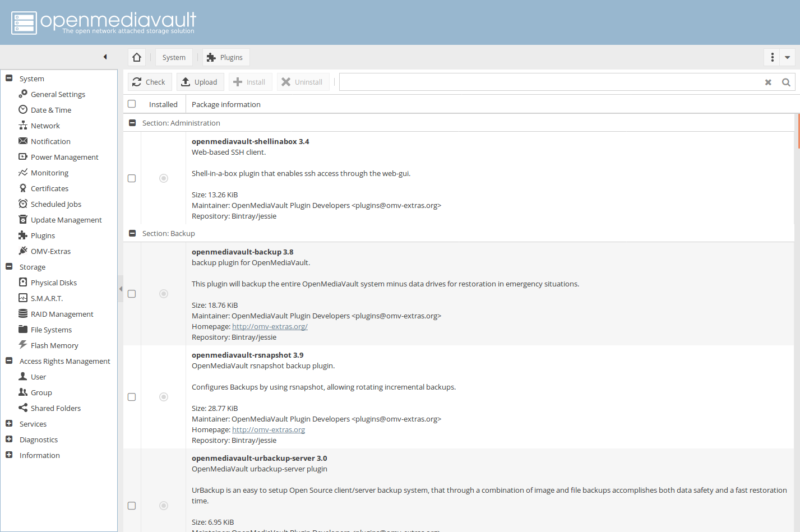The height and width of the screenshot is (532, 800).
Task: Click the openmediavault logo
Action: point(104,22)
